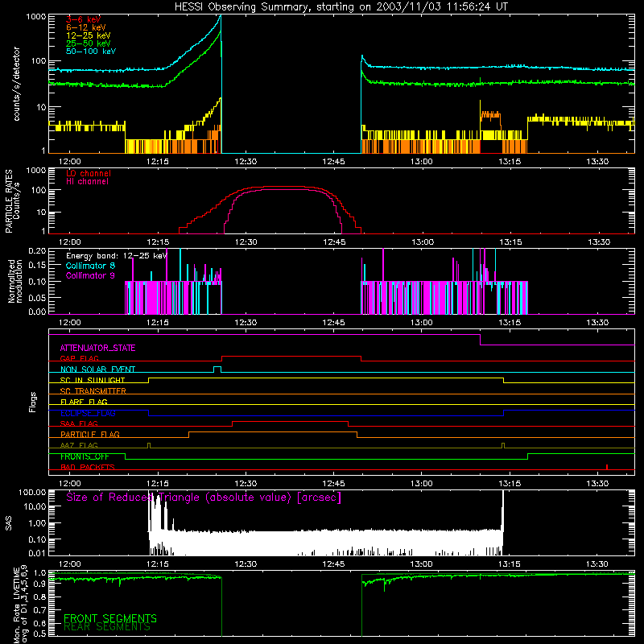
Task: Select the 'Collimator 8' legend label
Action: point(90,266)
